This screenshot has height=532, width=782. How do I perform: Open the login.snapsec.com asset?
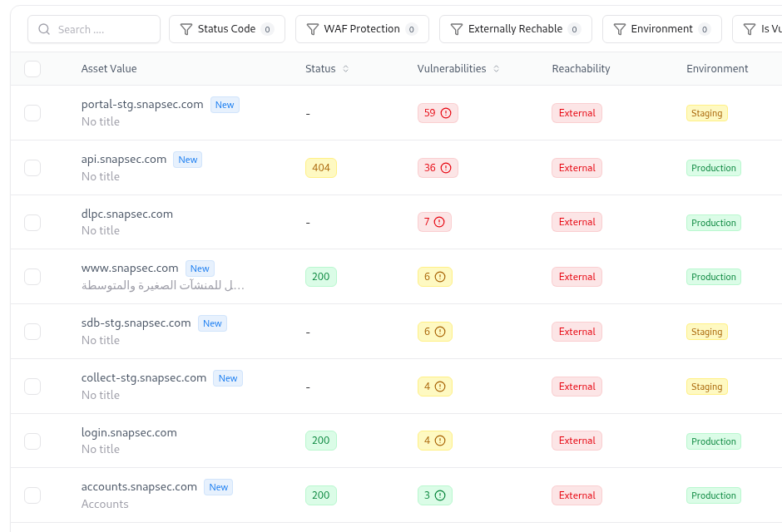click(129, 433)
